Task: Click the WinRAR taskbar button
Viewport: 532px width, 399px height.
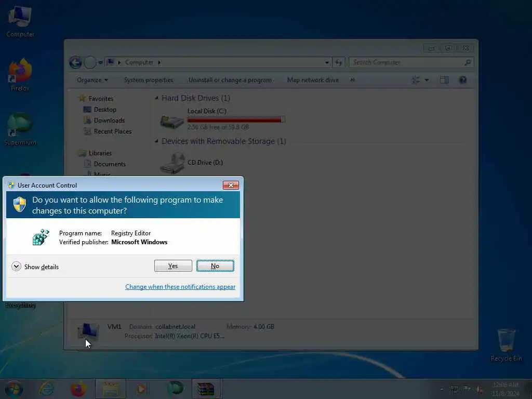Action: point(206,389)
